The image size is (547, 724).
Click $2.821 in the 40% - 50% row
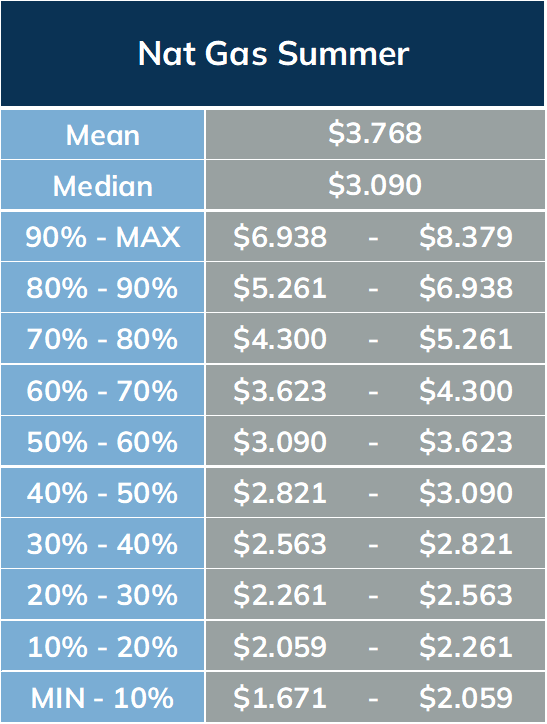click(280, 492)
